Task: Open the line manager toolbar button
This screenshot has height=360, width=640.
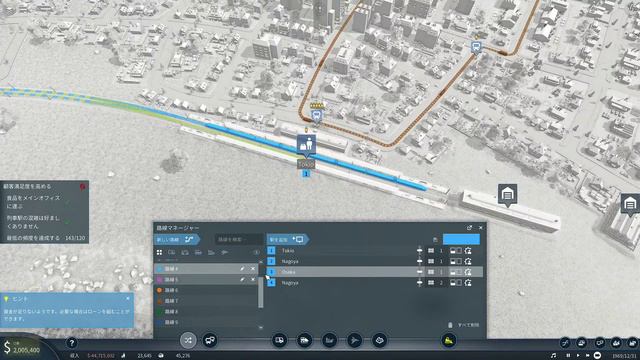Action: [x=188, y=340]
